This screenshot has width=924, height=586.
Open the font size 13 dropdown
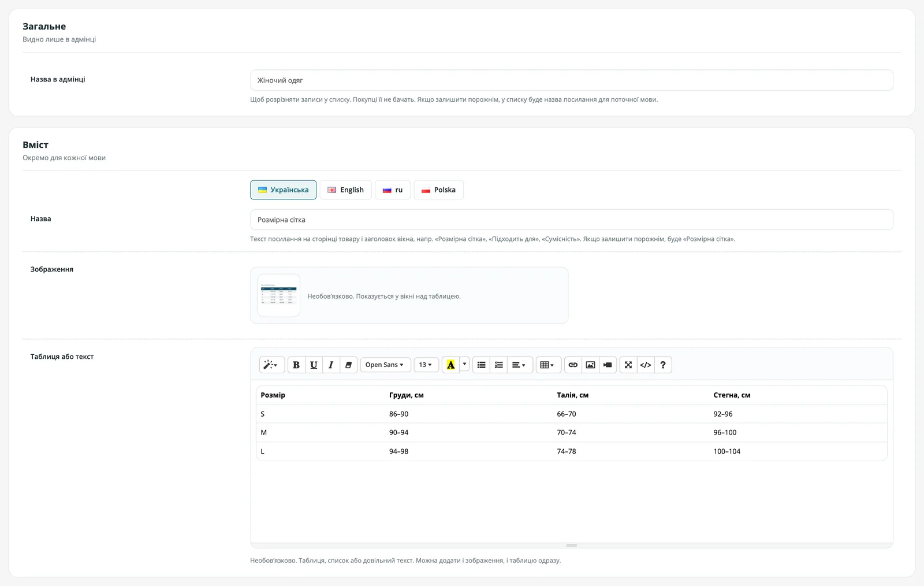(x=426, y=365)
